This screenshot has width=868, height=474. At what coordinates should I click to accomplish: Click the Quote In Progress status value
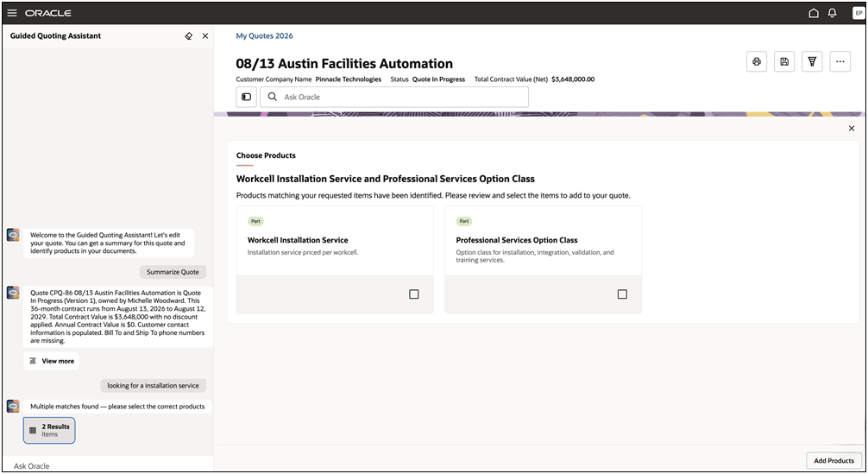(x=438, y=79)
